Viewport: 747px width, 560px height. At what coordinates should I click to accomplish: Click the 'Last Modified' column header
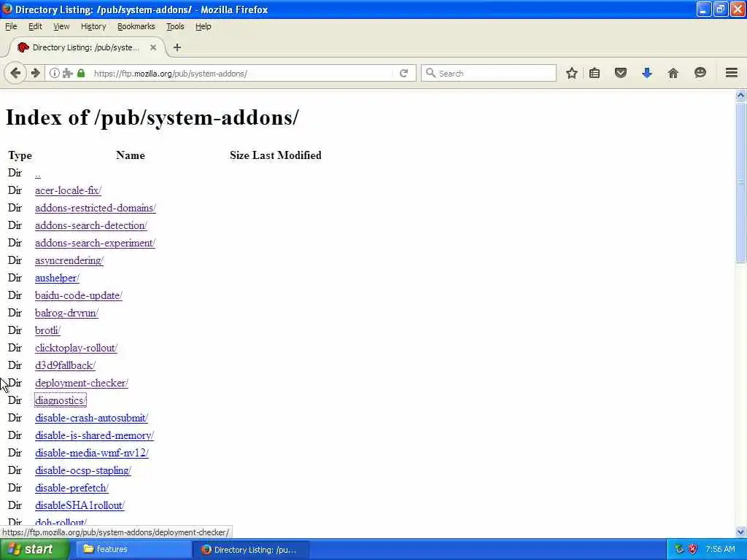287,155
